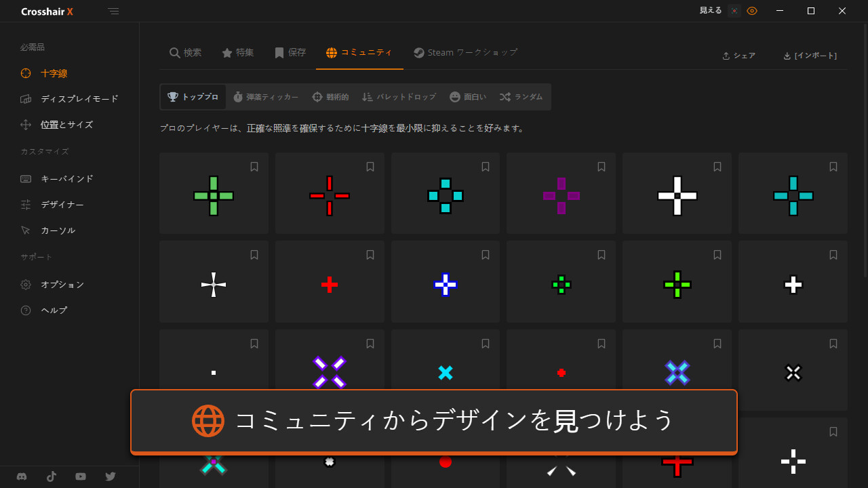Select the ランダム category filter

tap(521, 97)
